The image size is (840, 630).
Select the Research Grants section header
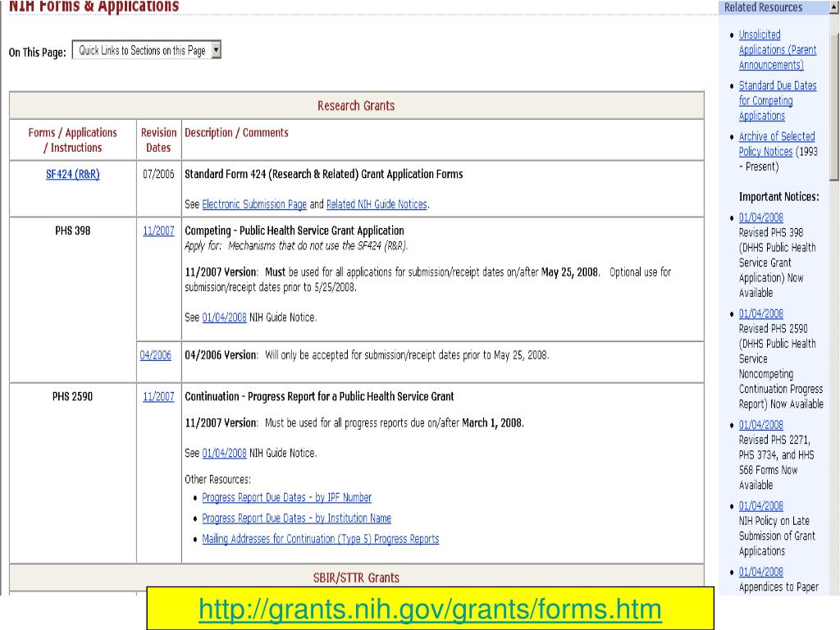pyautogui.click(x=356, y=106)
